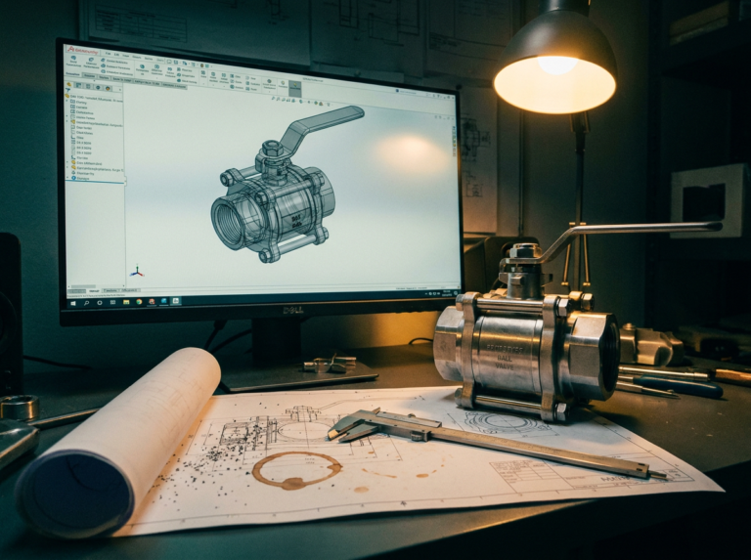Image resolution: width=751 pixels, height=560 pixels.
Task: Open the File menu
Action: 108,53
